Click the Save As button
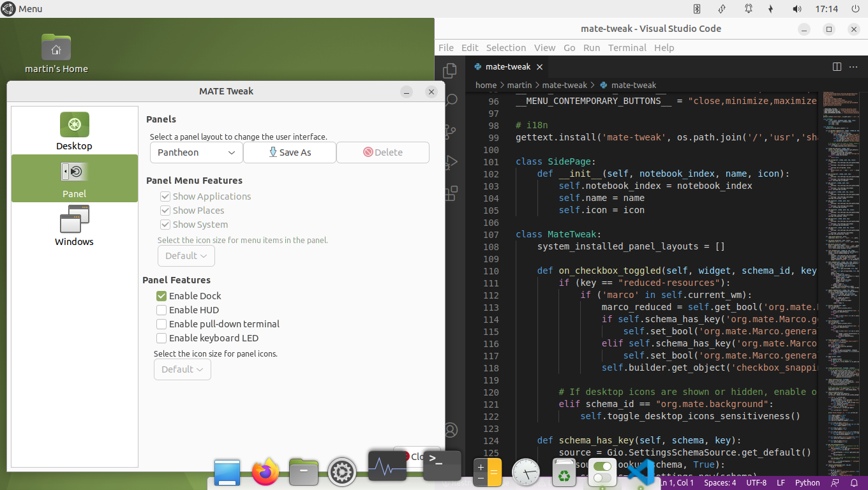Viewport: 868px width, 490px height. 290,152
